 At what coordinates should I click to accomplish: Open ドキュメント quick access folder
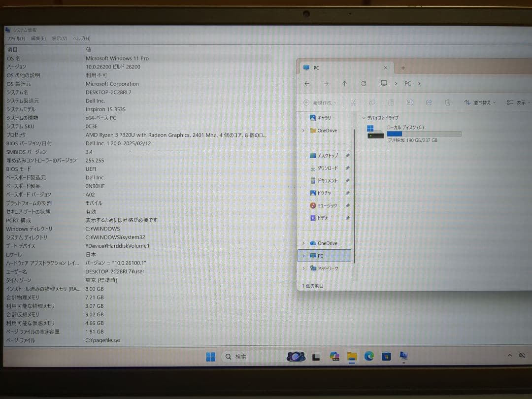[324, 180]
